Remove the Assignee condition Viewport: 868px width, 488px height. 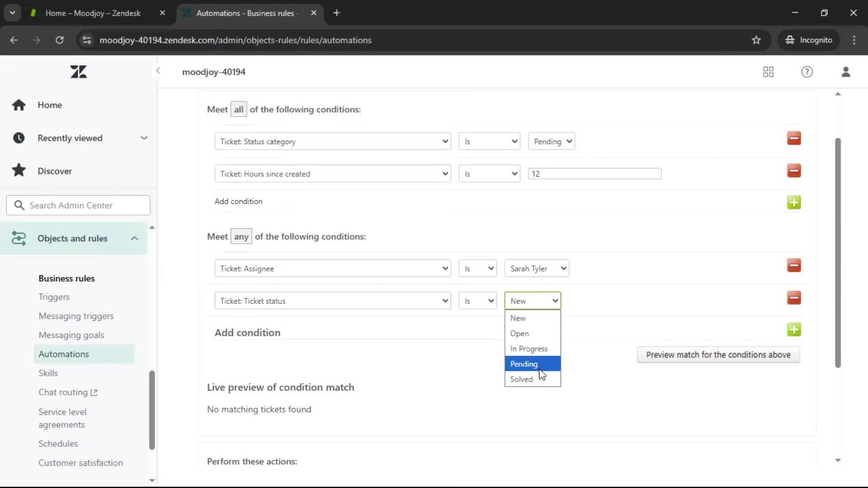point(794,265)
